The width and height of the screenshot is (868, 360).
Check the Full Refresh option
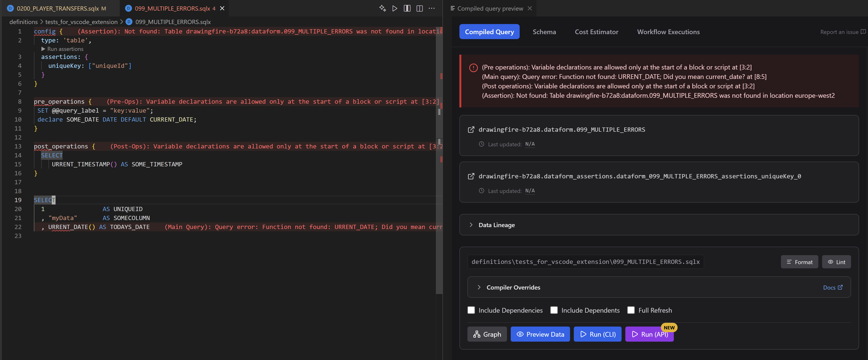pyautogui.click(x=631, y=310)
